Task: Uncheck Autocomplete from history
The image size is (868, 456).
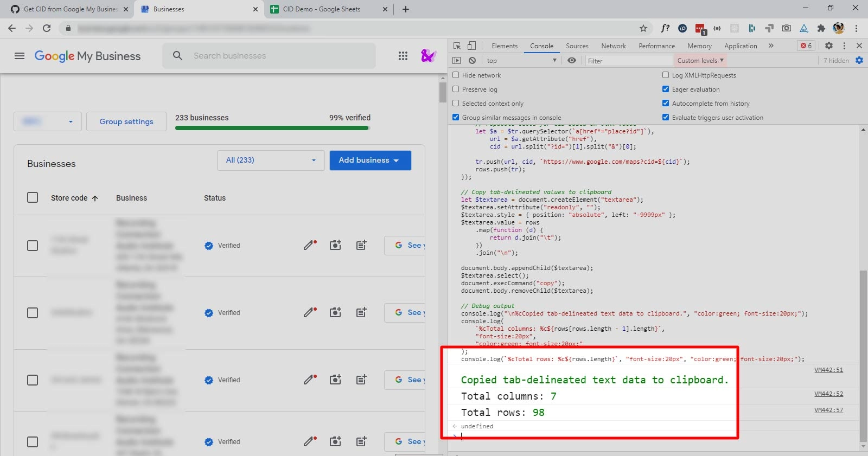Action: coord(666,103)
